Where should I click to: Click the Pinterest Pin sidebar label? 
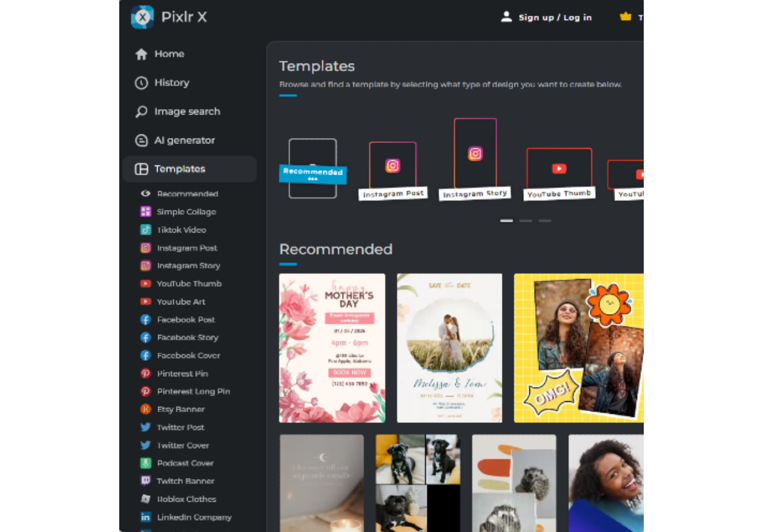click(x=182, y=373)
